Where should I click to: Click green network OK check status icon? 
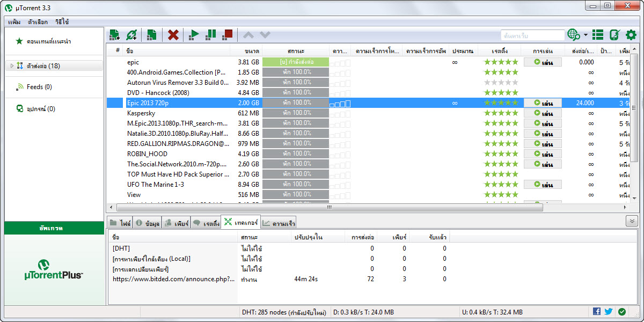(621, 311)
